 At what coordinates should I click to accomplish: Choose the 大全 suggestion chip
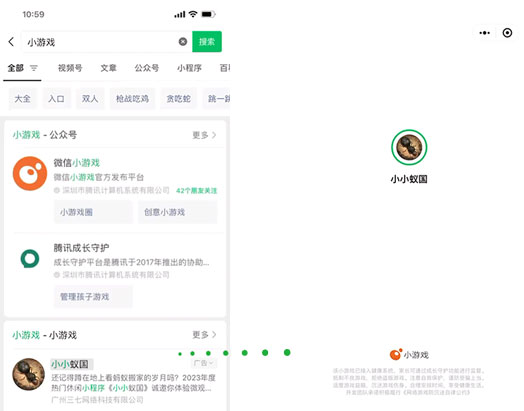point(23,99)
